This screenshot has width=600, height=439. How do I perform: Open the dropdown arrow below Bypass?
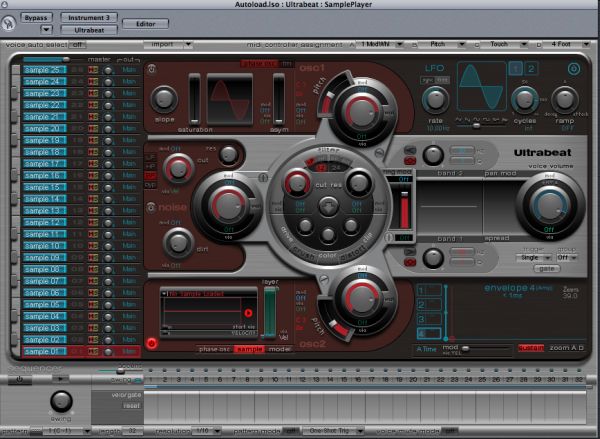coord(46,29)
